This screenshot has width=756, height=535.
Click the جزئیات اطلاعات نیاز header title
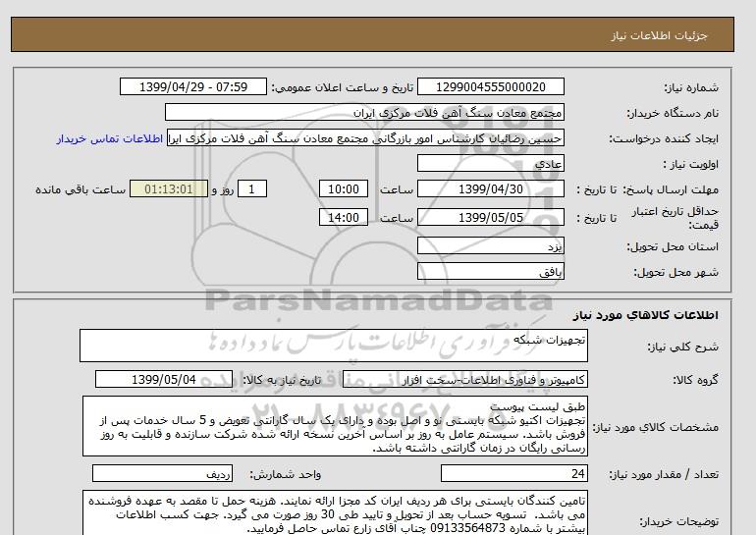coord(659,35)
